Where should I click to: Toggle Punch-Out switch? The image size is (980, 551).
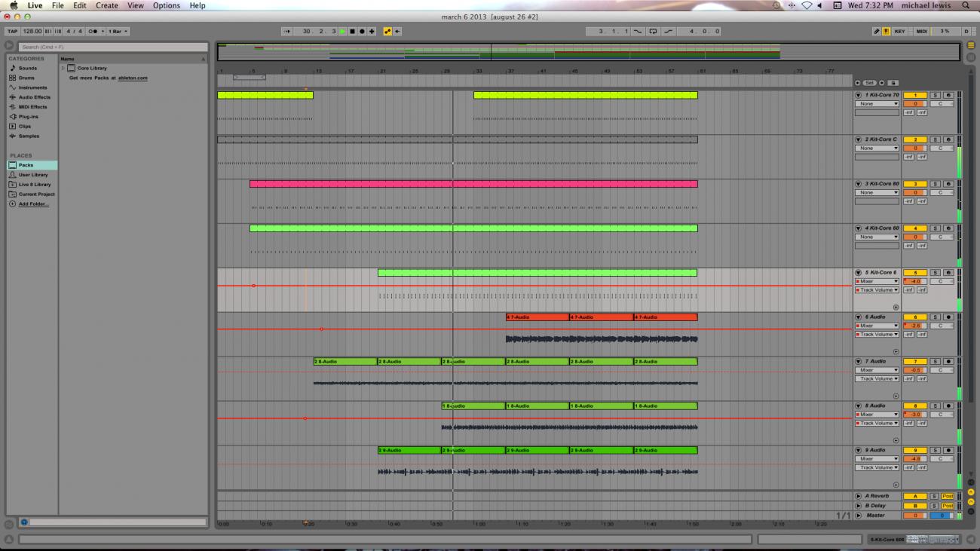coord(669,32)
